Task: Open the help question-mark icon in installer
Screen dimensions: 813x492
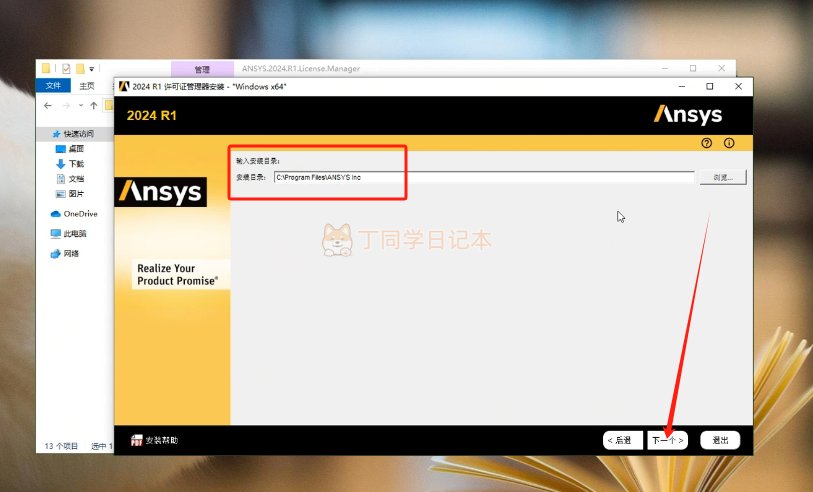Action: pyautogui.click(x=706, y=143)
